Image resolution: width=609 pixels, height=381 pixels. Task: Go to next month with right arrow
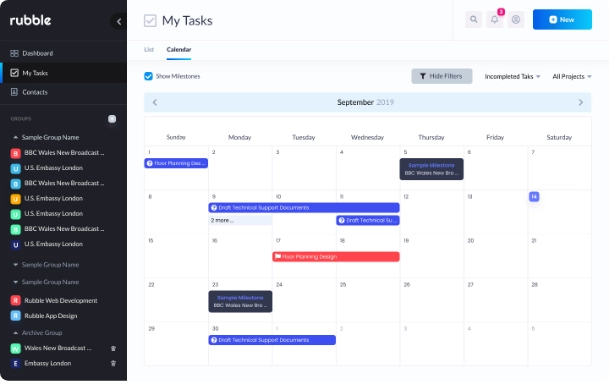click(x=581, y=103)
